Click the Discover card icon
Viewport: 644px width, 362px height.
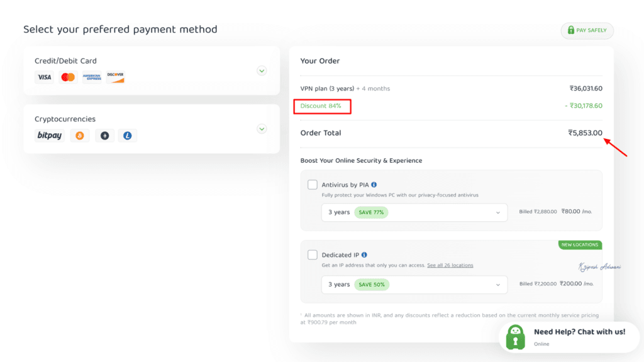116,77
